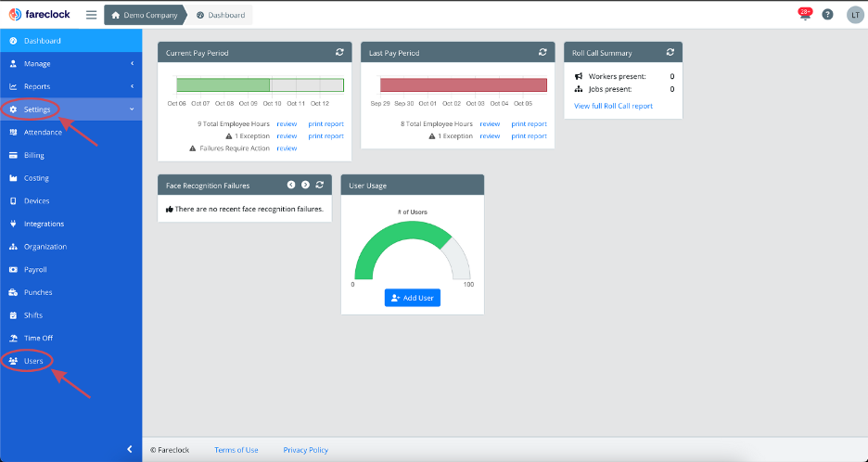Screen dimensions: 868x462
Task: Show previous face recognition failure
Action: coord(291,185)
